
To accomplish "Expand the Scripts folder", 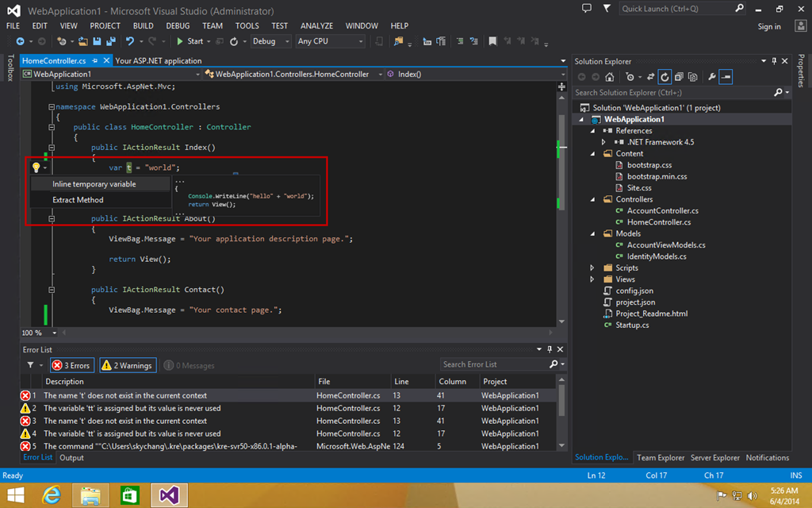I will click(593, 268).
